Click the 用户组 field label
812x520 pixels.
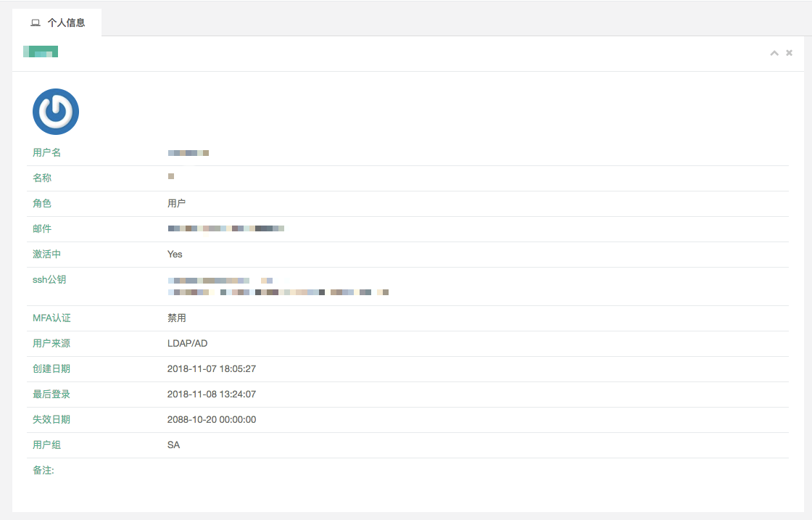pyautogui.click(x=46, y=445)
